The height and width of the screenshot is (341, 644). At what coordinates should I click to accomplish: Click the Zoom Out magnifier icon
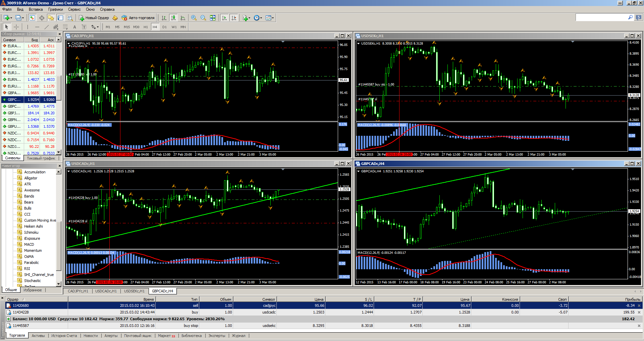[x=203, y=18]
